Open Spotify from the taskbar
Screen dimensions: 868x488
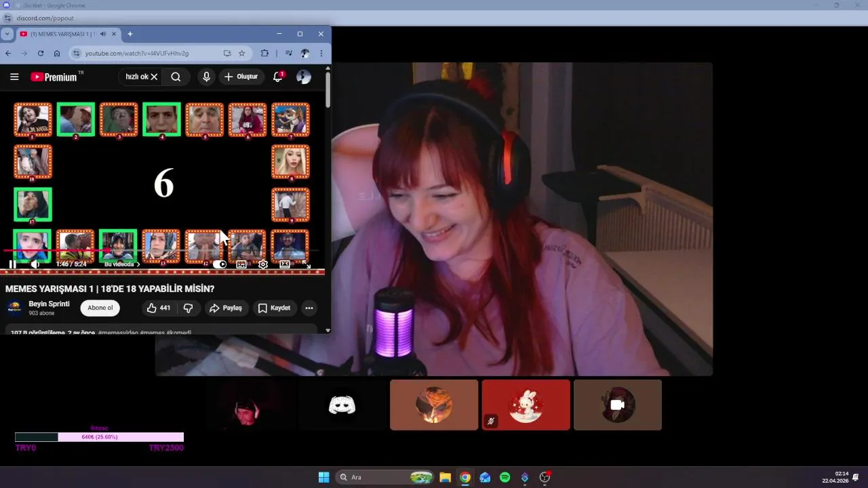click(505, 477)
